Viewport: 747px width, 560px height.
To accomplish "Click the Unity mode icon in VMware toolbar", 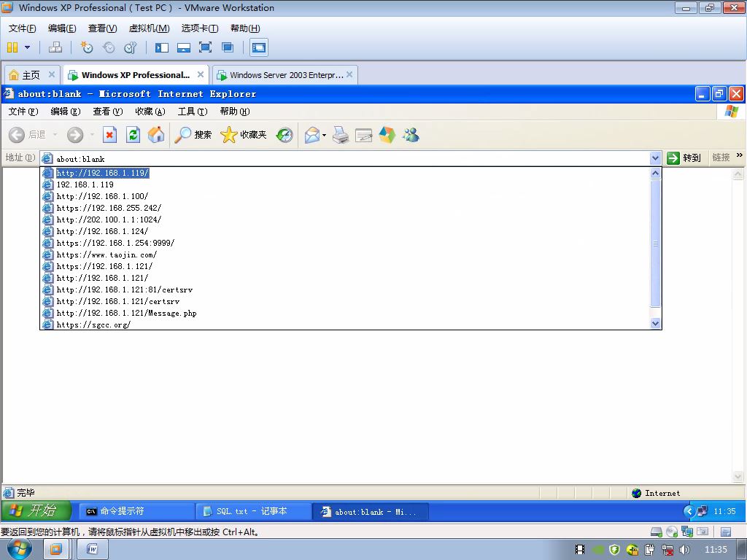I will click(228, 47).
